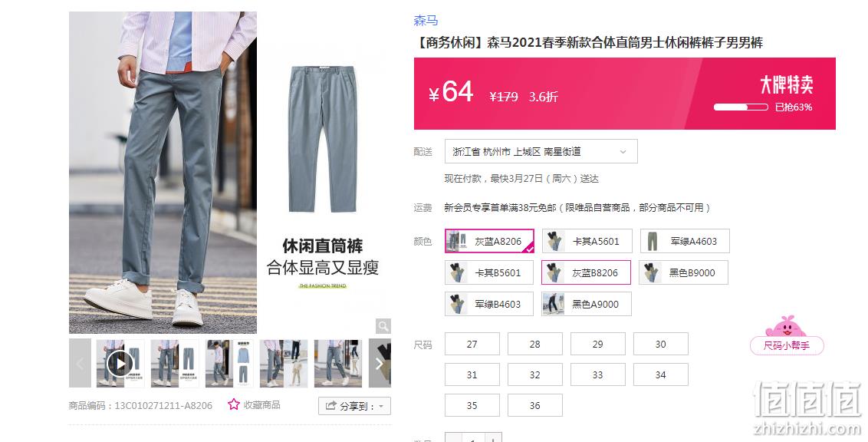The width and height of the screenshot is (868, 442).
Task: Click the star icon to favorite product
Action: (x=234, y=404)
